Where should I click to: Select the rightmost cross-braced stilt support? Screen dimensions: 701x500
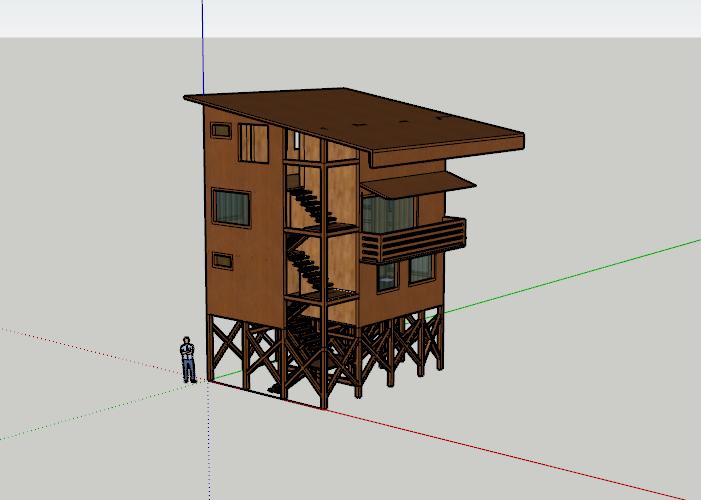point(431,338)
